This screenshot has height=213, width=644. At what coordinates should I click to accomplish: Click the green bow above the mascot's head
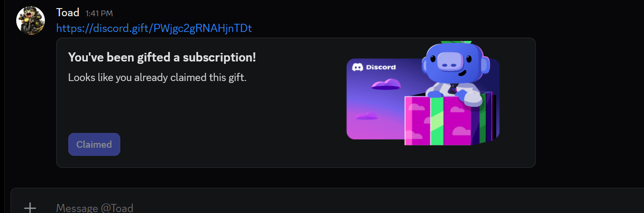456,42
